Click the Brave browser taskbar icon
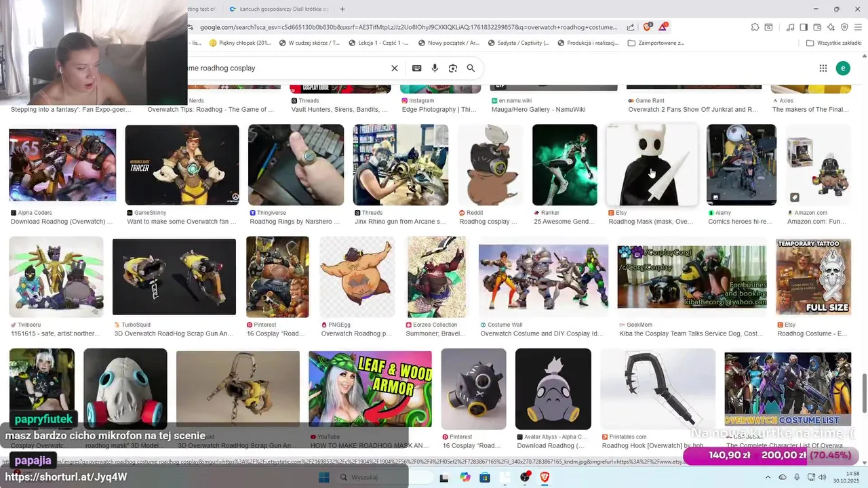 tap(545, 478)
